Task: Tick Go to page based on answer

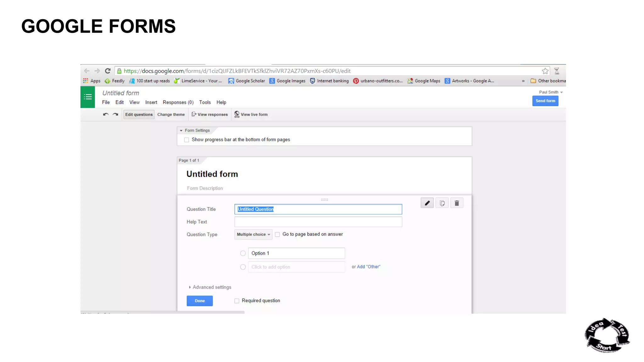Action: pos(277,234)
